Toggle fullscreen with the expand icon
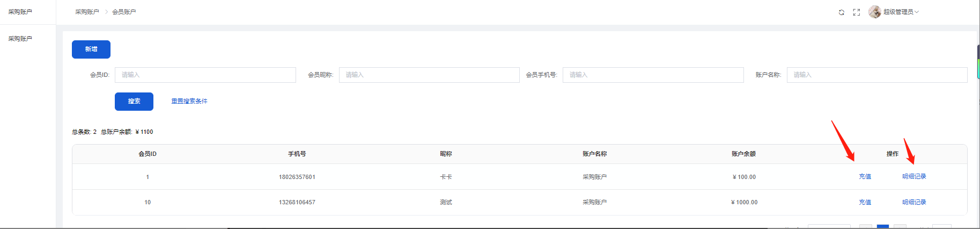 (x=857, y=12)
